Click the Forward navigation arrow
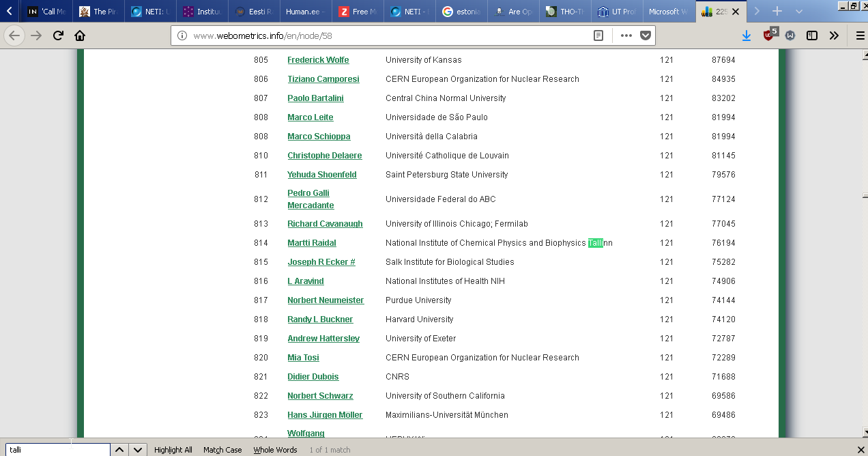 [36, 35]
